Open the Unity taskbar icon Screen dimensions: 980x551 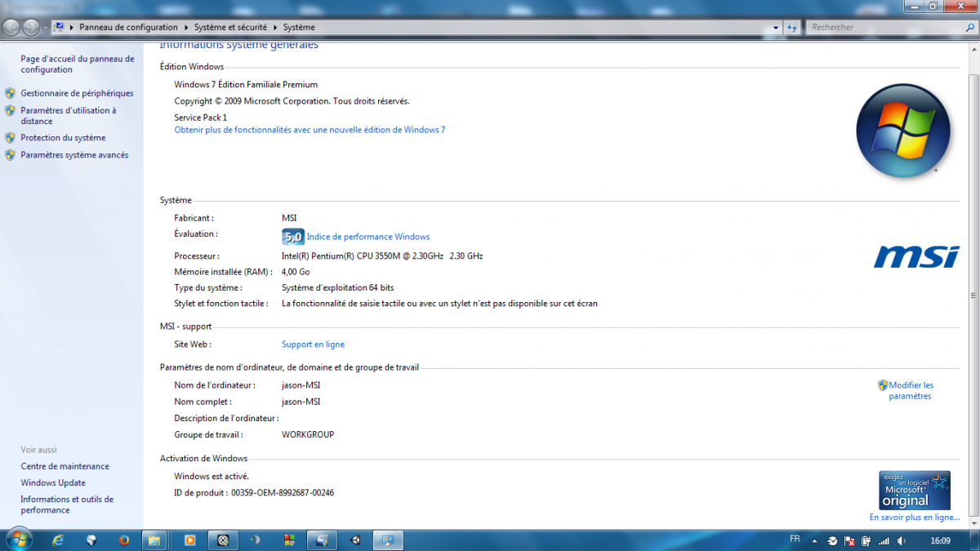[355, 540]
